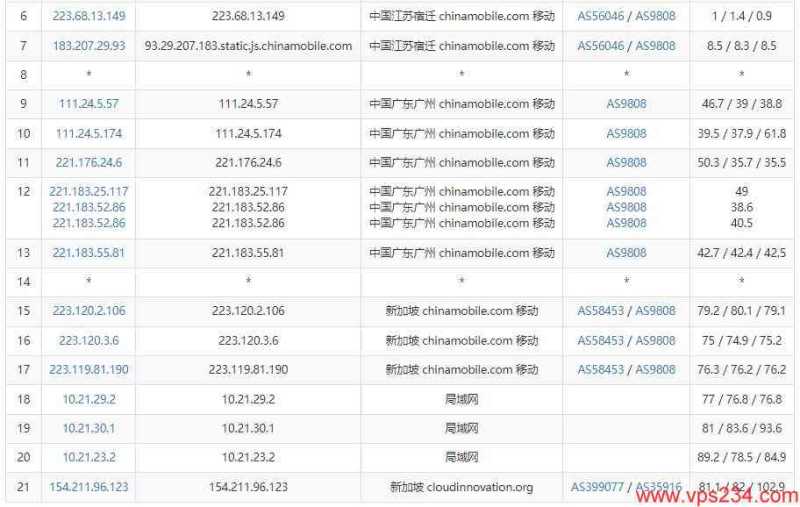Follow the blue 111.24.5.57 IP link in hop 9
Screen dimensions: 800x507
(x=89, y=104)
